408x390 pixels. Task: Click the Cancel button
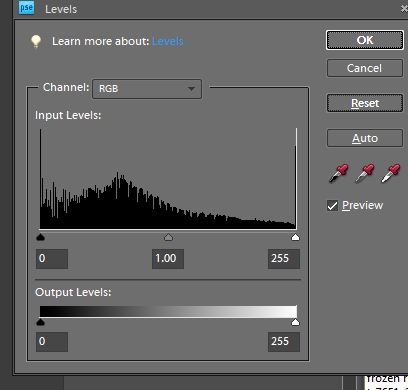(365, 68)
